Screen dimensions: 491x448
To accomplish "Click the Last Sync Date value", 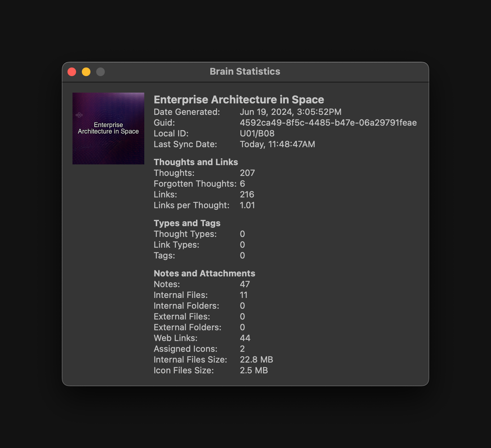I will pyautogui.click(x=277, y=144).
